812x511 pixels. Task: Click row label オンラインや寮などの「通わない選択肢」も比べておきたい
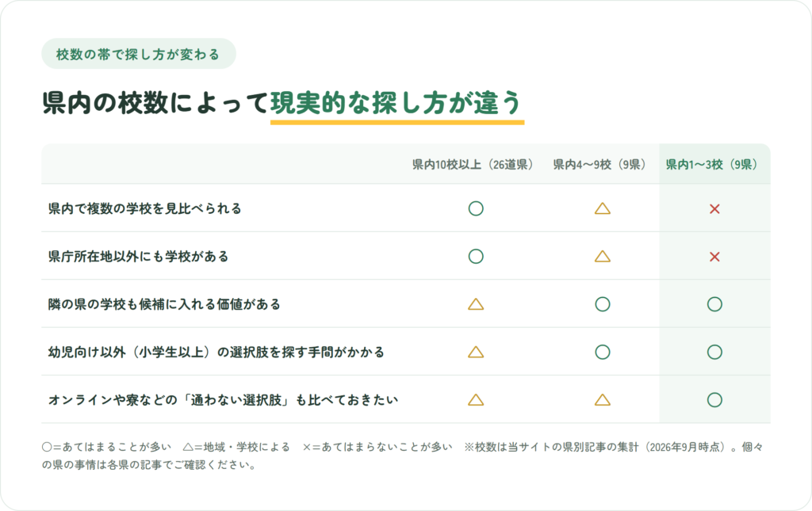pyautogui.click(x=223, y=400)
